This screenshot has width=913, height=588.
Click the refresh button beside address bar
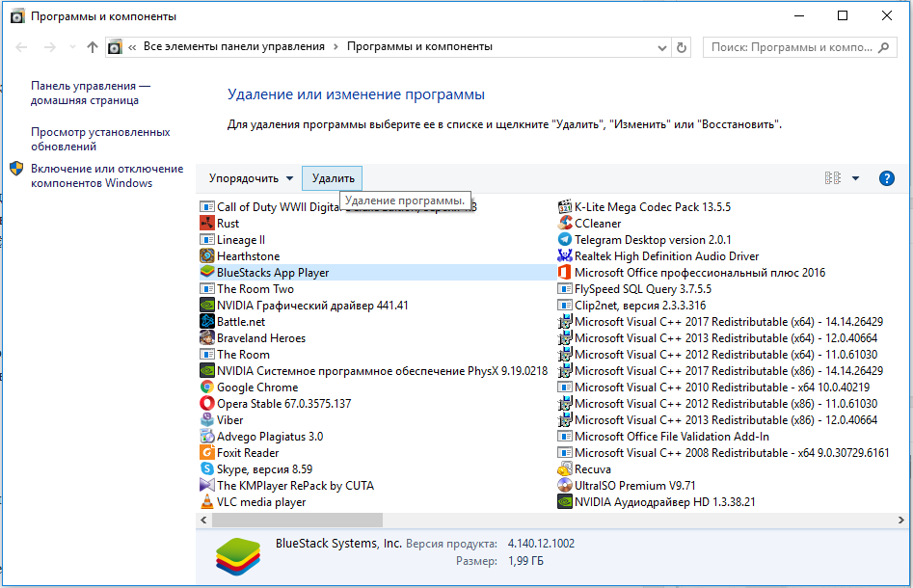[683, 47]
